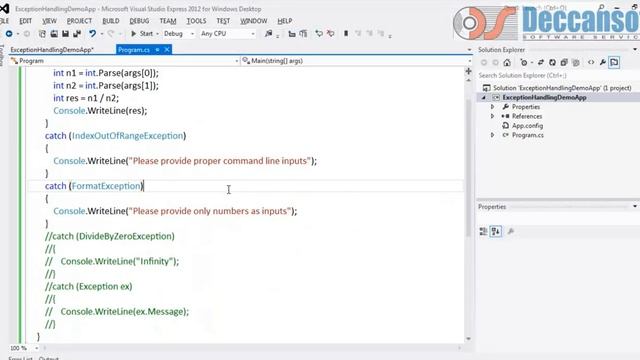The width and height of the screenshot is (640, 360).
Task: Click the increase indent toolbar icon
Action: point(303,33)
